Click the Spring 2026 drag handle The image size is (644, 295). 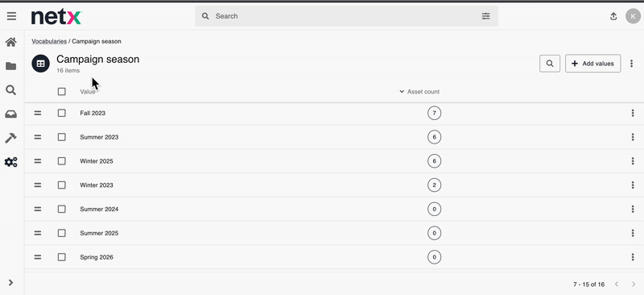click(x=38, y=257)
